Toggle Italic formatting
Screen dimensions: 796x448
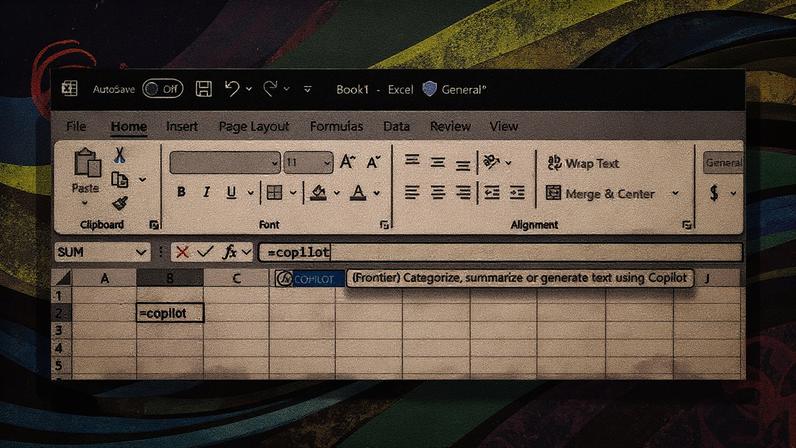click(x=206, y=192)
